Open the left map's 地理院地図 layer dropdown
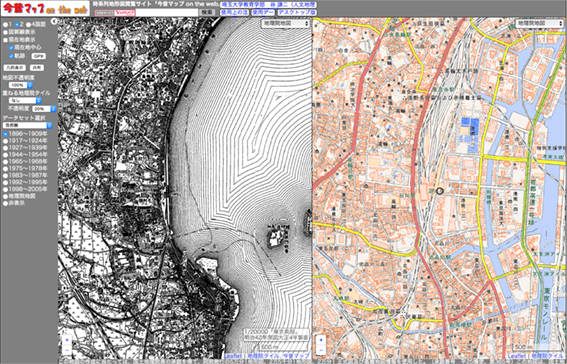The height and width of the screenshot is (364, 567). click(286, 23)
